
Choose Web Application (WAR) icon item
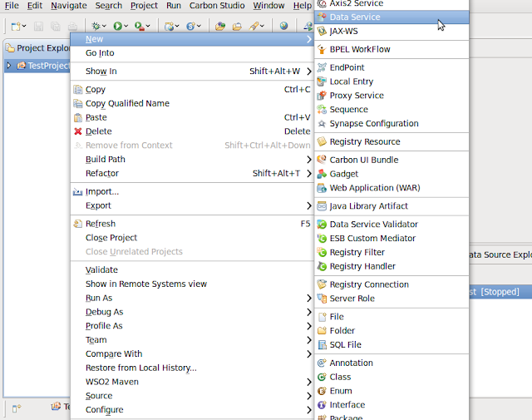click(x=392, y=188)
